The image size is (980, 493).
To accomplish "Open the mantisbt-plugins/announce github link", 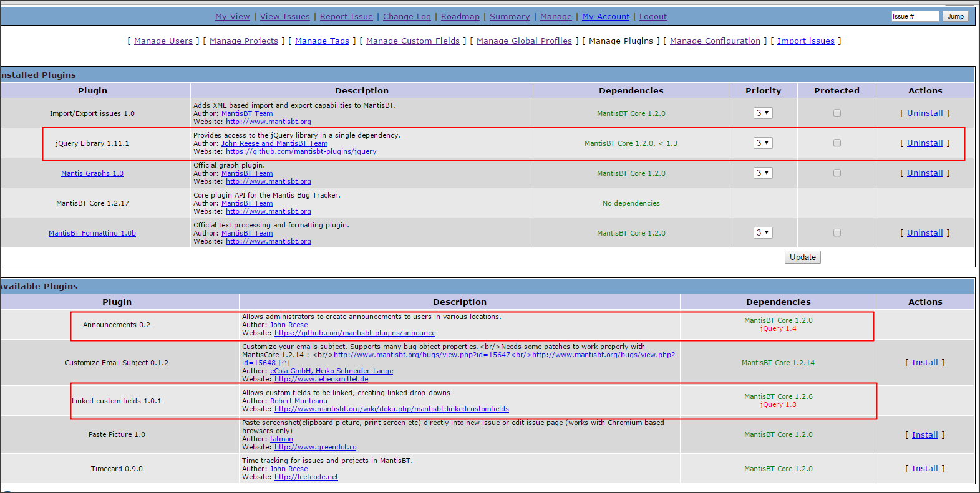I will tap(355, 333).
